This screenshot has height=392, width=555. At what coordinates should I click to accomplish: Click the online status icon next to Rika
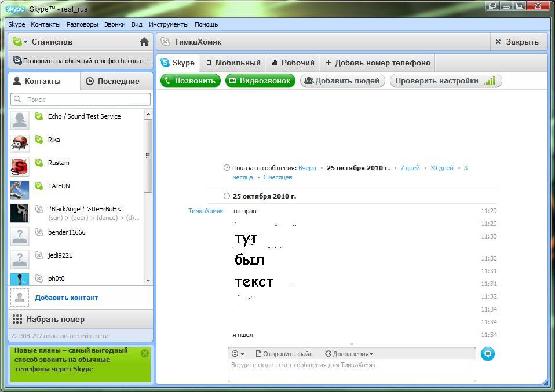click(39, 140)
